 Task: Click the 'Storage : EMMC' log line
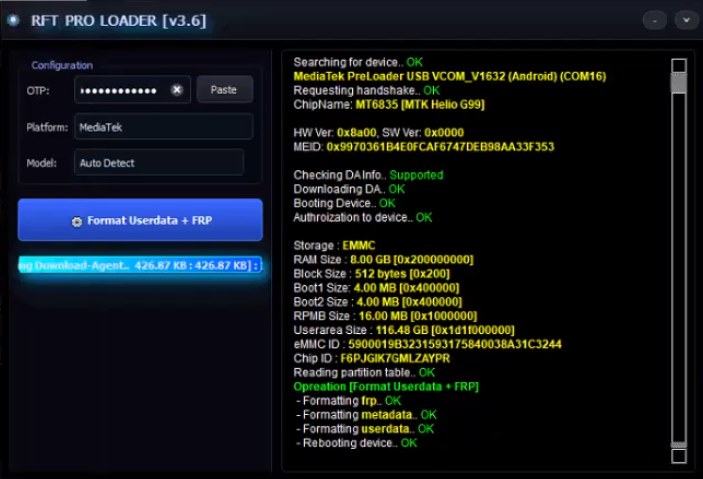(x=334, y=245)
